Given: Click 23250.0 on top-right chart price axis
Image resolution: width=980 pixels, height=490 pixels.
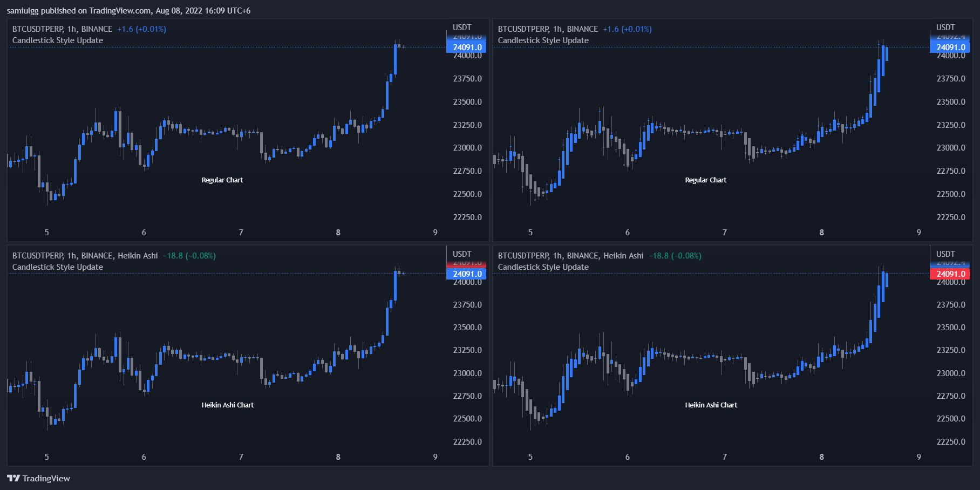Looking at the screenshot, I should (951, 125).
